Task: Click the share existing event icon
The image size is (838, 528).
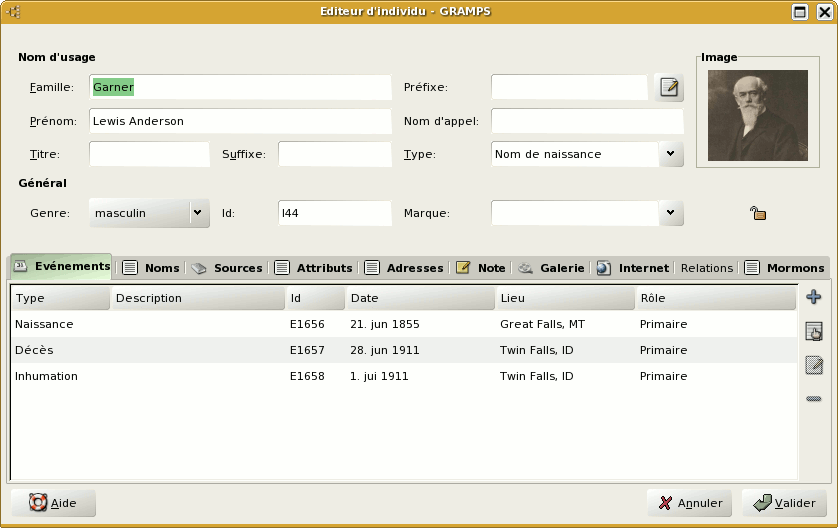Action: 813,332
